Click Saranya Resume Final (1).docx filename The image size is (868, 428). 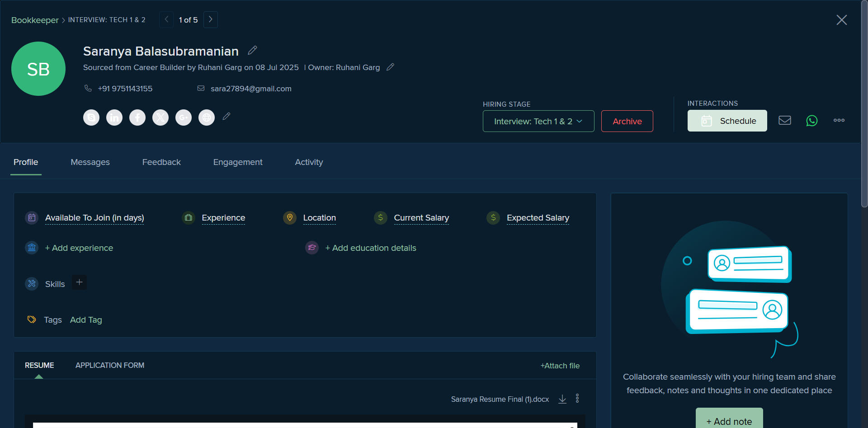pos(500,399)
